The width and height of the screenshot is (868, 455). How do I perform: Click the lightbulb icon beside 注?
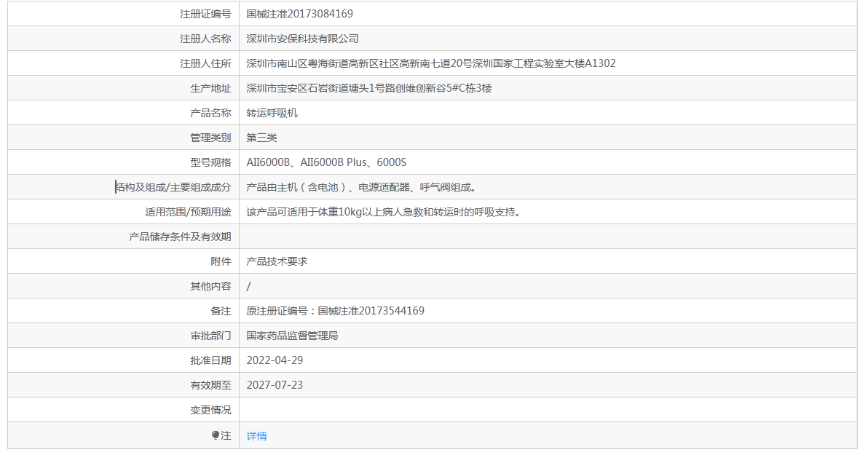216,435
